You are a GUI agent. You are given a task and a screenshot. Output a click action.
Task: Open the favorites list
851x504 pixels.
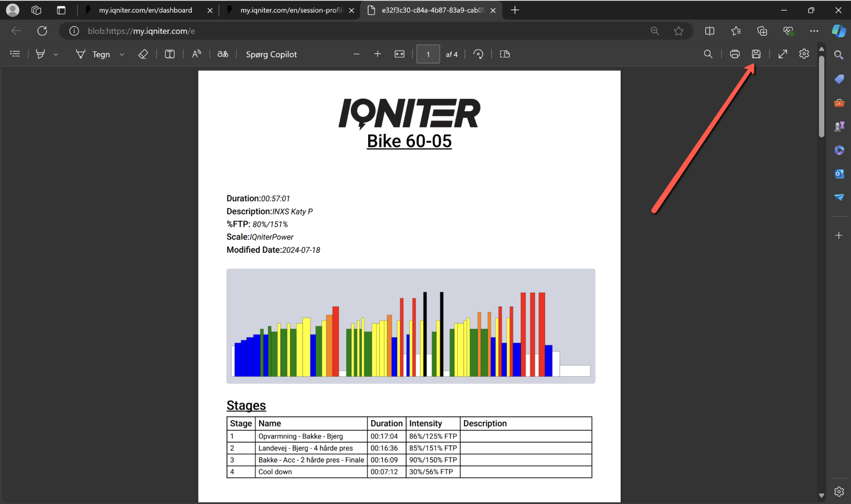(x=736, y=31)
